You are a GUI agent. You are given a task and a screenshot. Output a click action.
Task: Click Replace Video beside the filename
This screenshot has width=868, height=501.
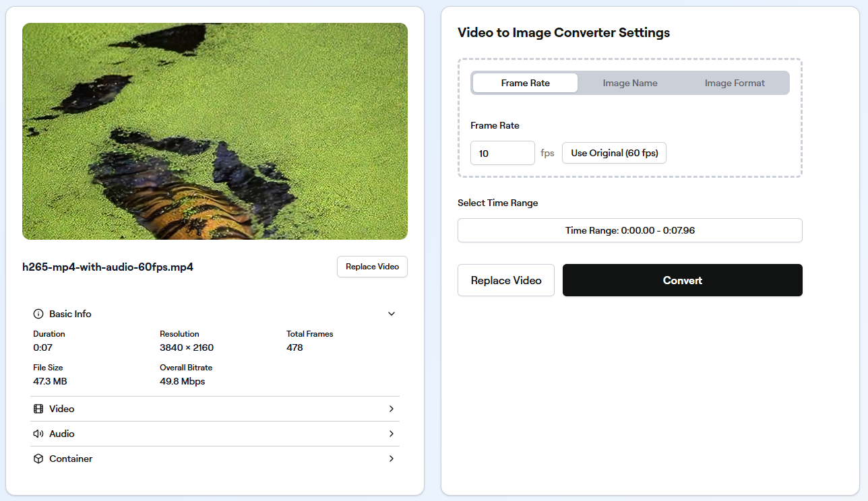372,267
